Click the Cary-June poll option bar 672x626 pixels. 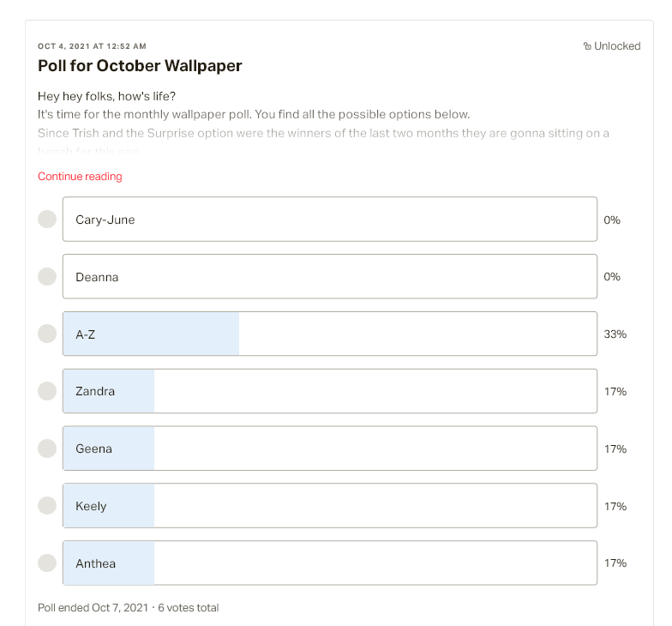tap(329, 220)
